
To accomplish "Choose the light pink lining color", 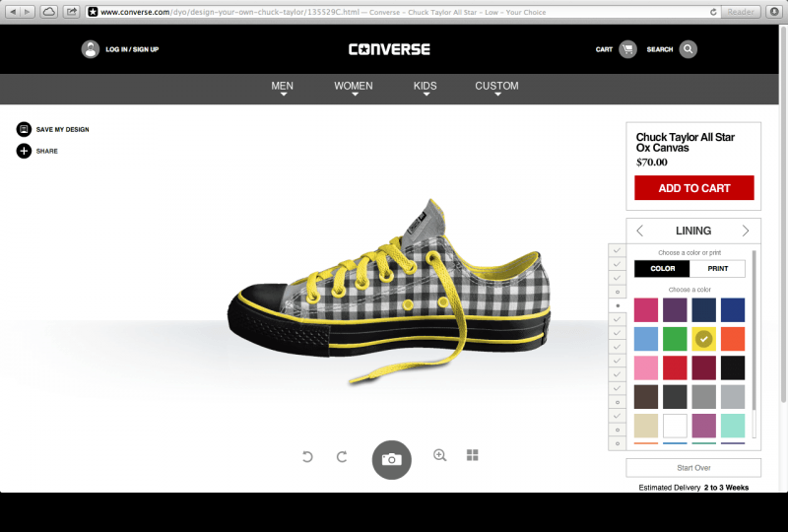I will (x=646, y=367).
